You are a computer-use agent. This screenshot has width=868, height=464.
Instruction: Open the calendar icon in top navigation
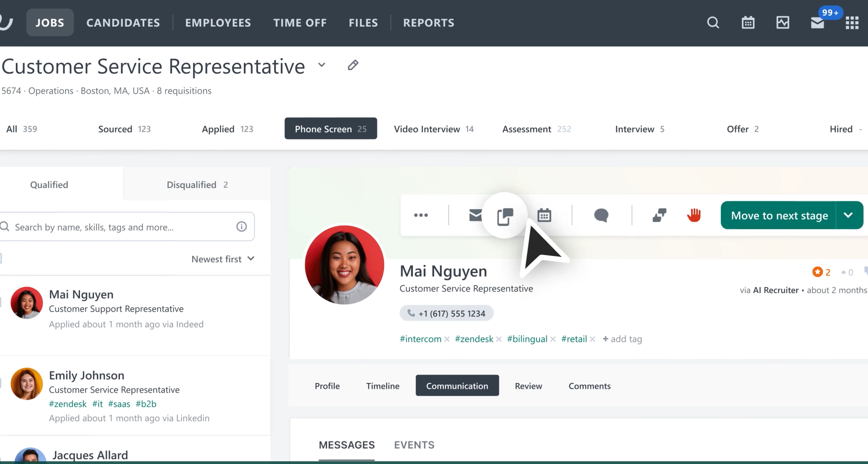pos(748,23)
